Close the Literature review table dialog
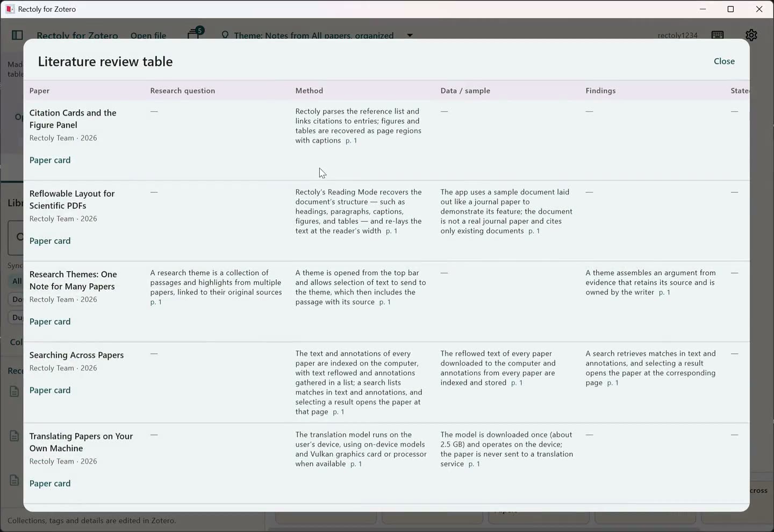The image size is (774, 532). [724, 61]
